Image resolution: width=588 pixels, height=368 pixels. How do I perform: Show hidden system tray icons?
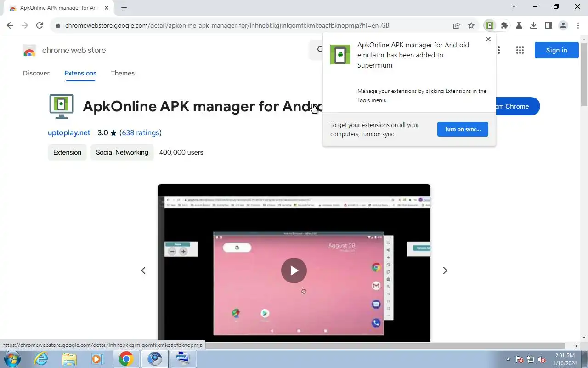pyautogui.click(x=508, y=359)
